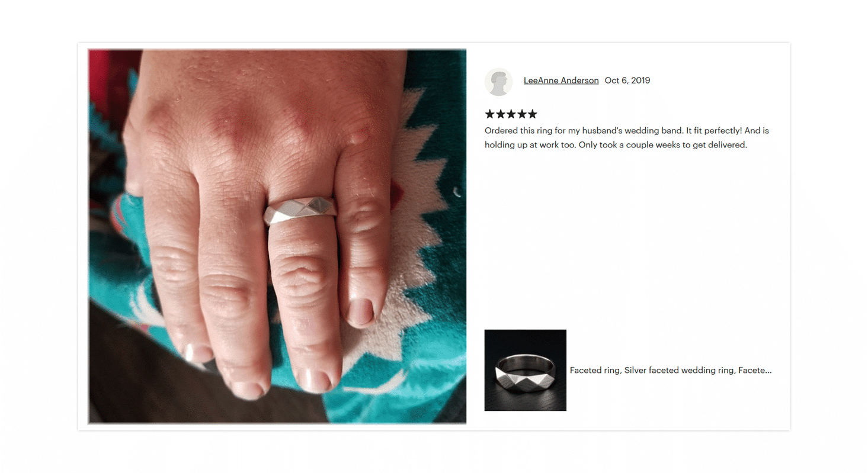Image resolution: width=868 pixels, height=473 pixels.
Task: Click the first rating star
Action: [x=490, y=114]
